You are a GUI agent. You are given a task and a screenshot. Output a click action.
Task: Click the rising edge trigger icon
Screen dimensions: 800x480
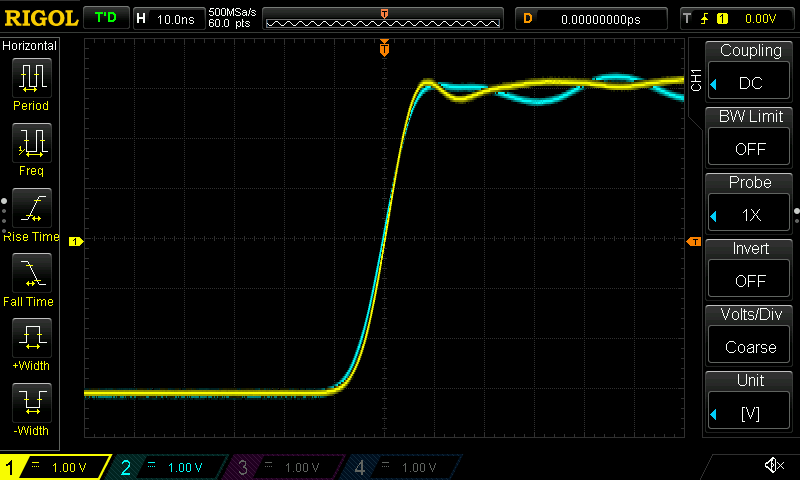coord(704,19)
